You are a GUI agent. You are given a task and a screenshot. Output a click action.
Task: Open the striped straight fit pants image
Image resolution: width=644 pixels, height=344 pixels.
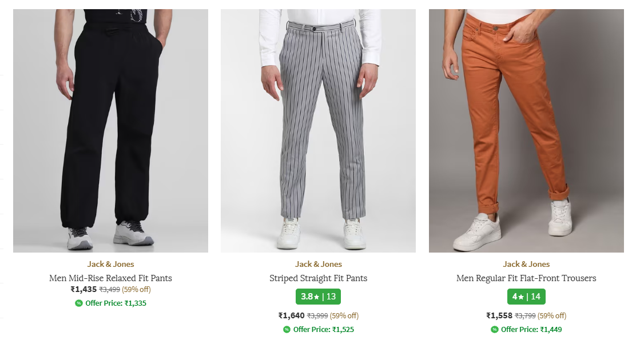[318, 130]
